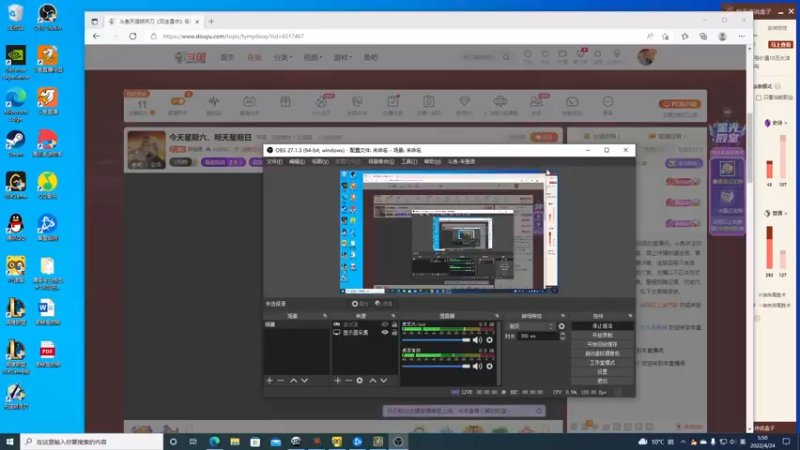Open Windows Start menu
Viewport: 800px width, 450px height.
(x=10, y=441)
